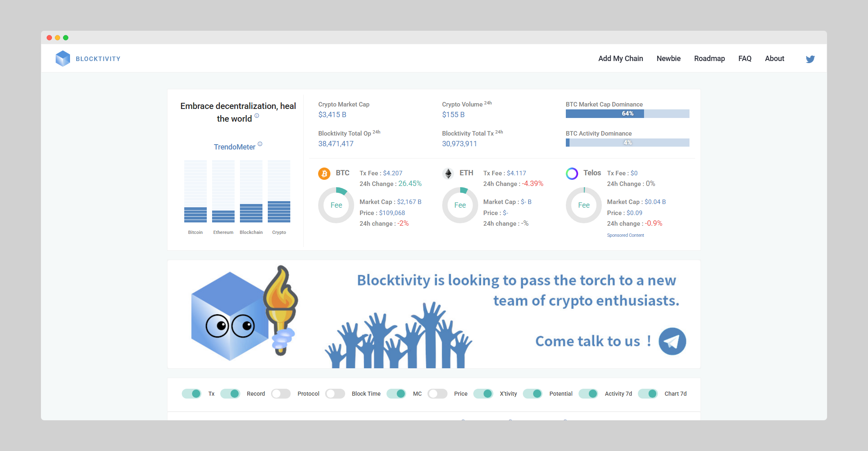Click the Bitcoin TrendoMeter bar
The image size is (868, 451).
[x=195, y=191]
